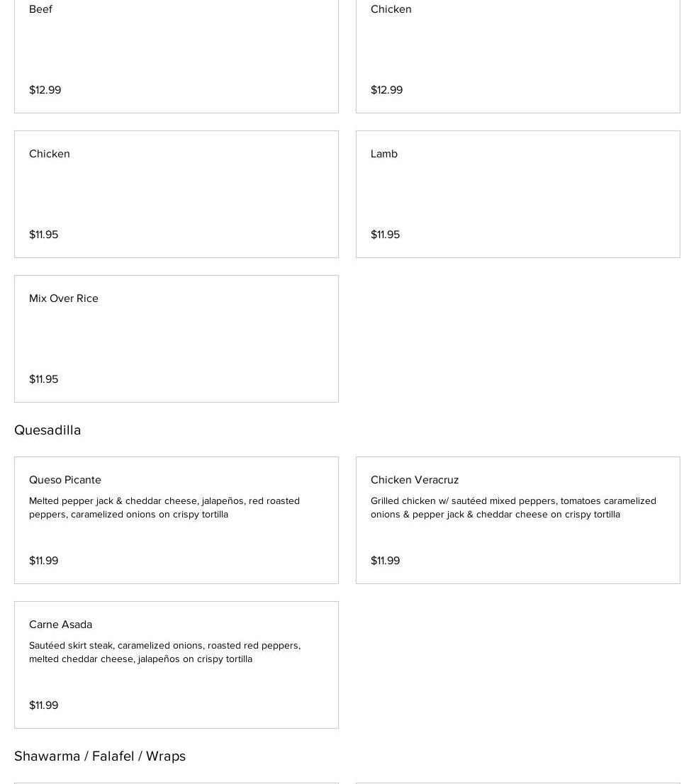Screen dimensions: 684x784
Task: Click the Chicken Veracruz description text
Action: (x=513, y=508)
